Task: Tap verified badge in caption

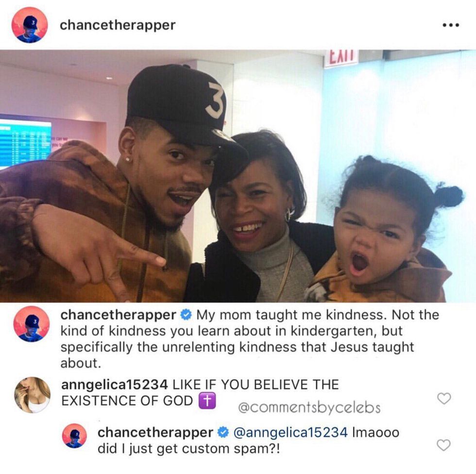Action: coord(186,315)
